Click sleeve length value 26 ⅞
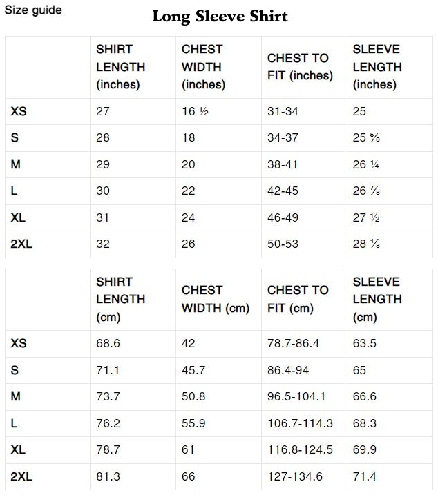This screenshot has height=504, width=438. point(366,191)
